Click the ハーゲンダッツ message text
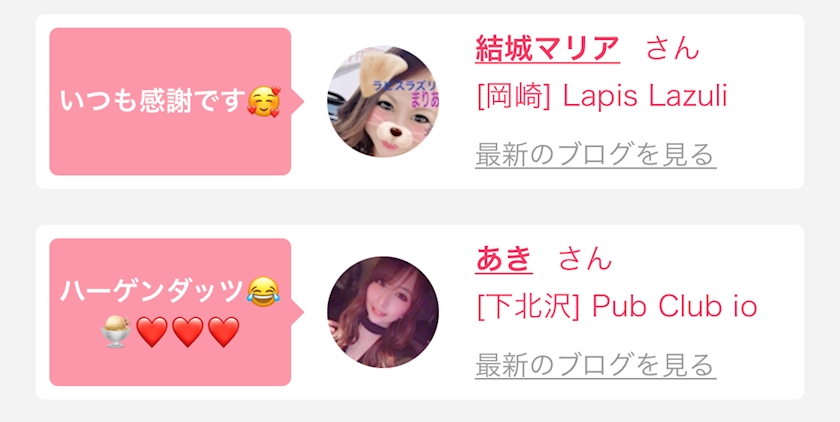This screenshot has width=840, height=422. point(153,292)
